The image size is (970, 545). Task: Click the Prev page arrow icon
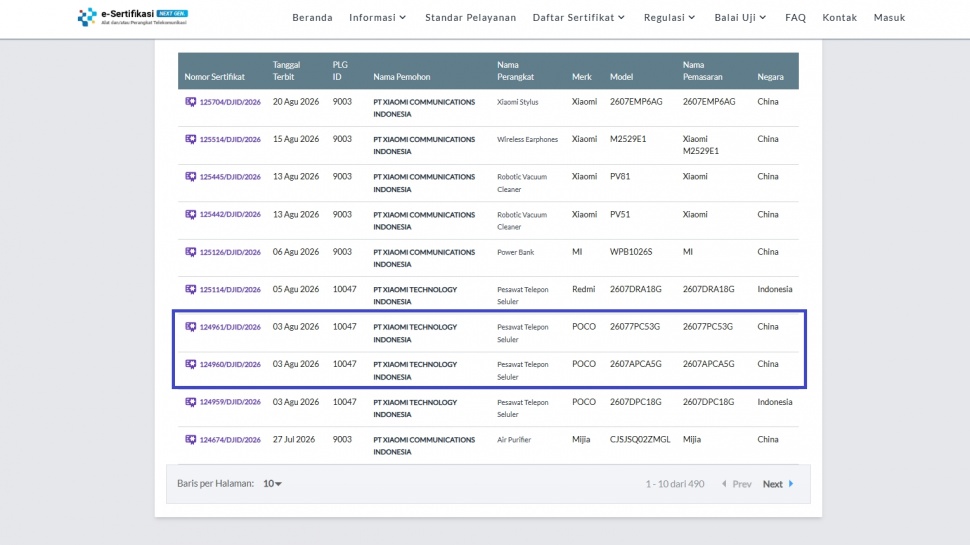point(724,484)
